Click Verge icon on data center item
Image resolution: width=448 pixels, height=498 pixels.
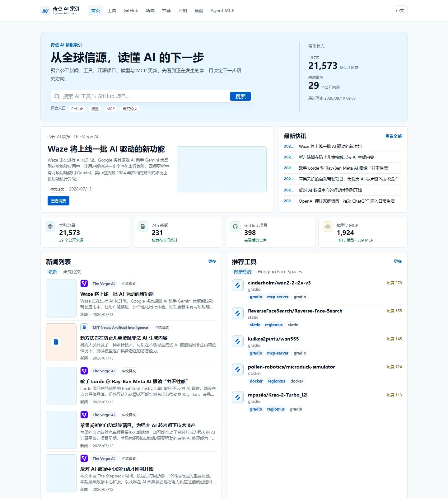[84, 458]
